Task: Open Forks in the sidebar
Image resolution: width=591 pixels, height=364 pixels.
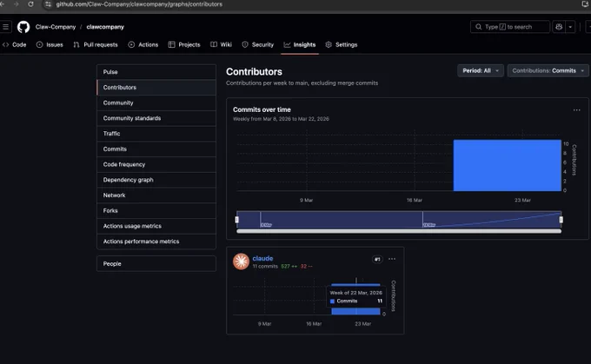Action: [x=156, y=210]
